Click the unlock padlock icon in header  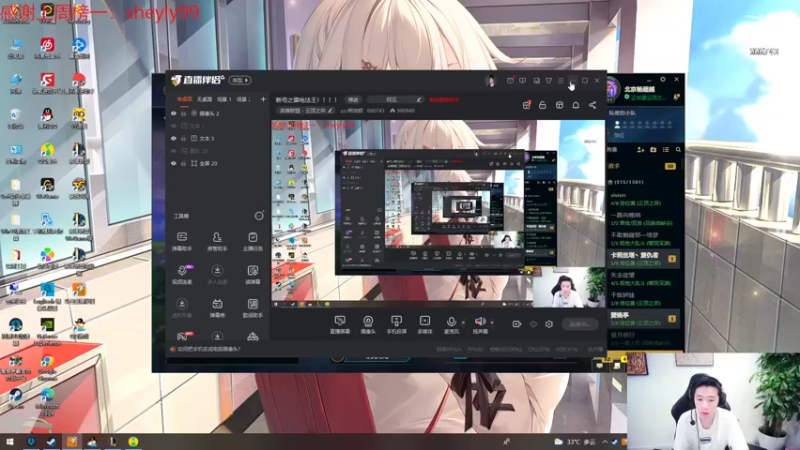[x=542, y=105]
